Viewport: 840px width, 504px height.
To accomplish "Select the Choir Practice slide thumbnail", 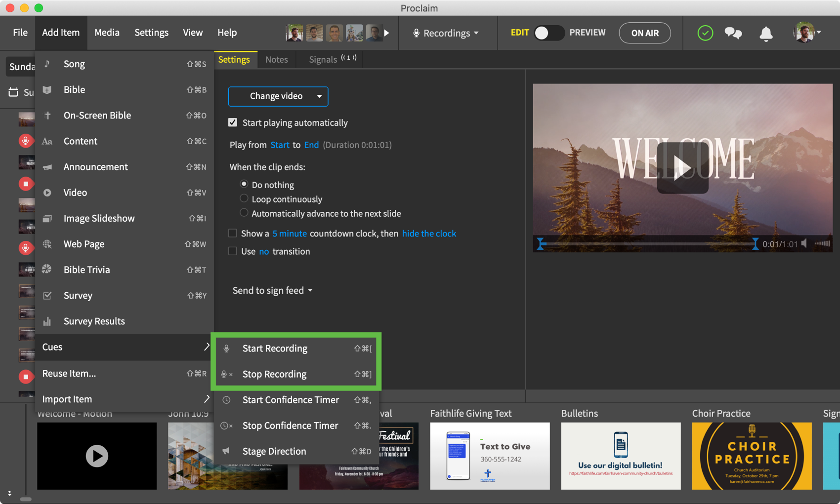I will (x=751, y=456).
